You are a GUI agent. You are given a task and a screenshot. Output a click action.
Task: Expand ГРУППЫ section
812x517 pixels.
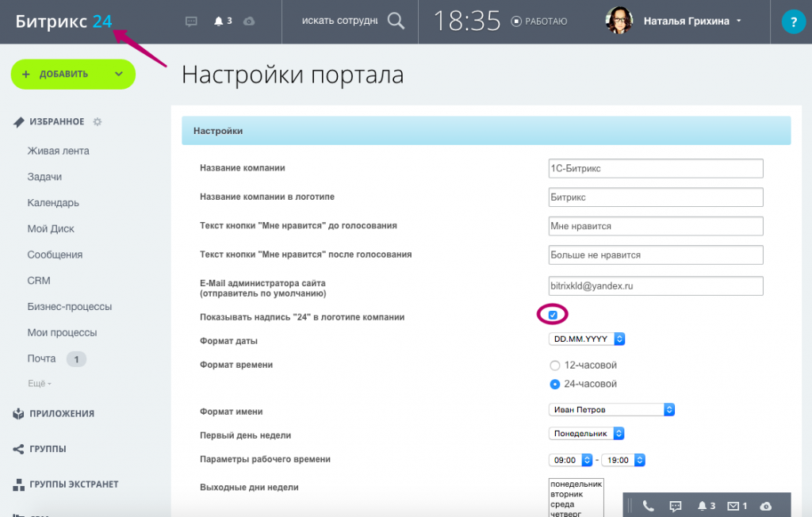tap(48, 449)
